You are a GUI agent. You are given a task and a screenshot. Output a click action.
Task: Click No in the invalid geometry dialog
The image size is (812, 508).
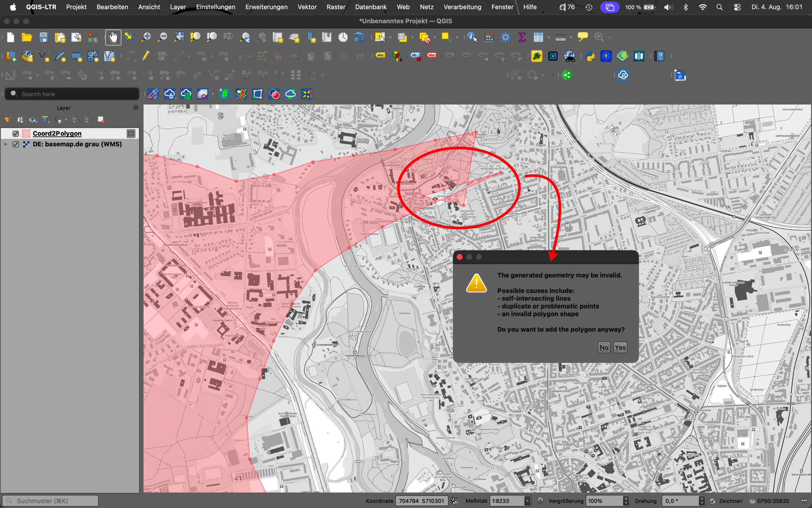click(x=604, y=347)
